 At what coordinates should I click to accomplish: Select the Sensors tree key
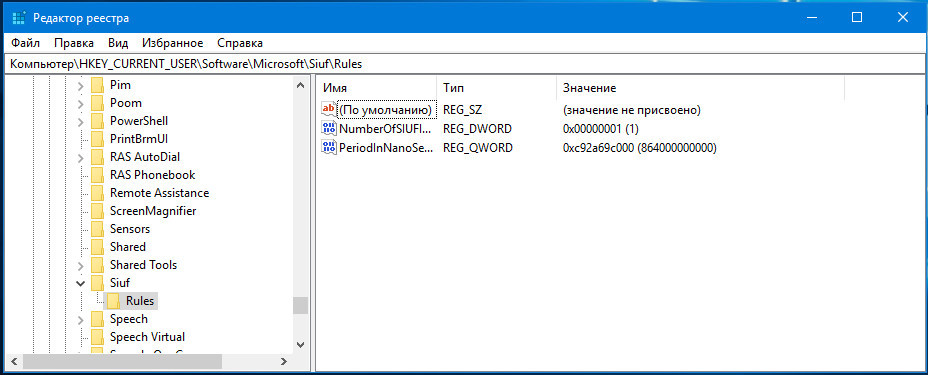click(130, 229)
